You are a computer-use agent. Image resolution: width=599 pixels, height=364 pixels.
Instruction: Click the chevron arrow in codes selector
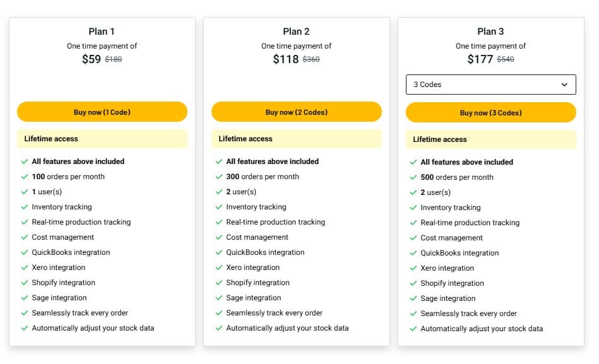click(x=564, y=85)
